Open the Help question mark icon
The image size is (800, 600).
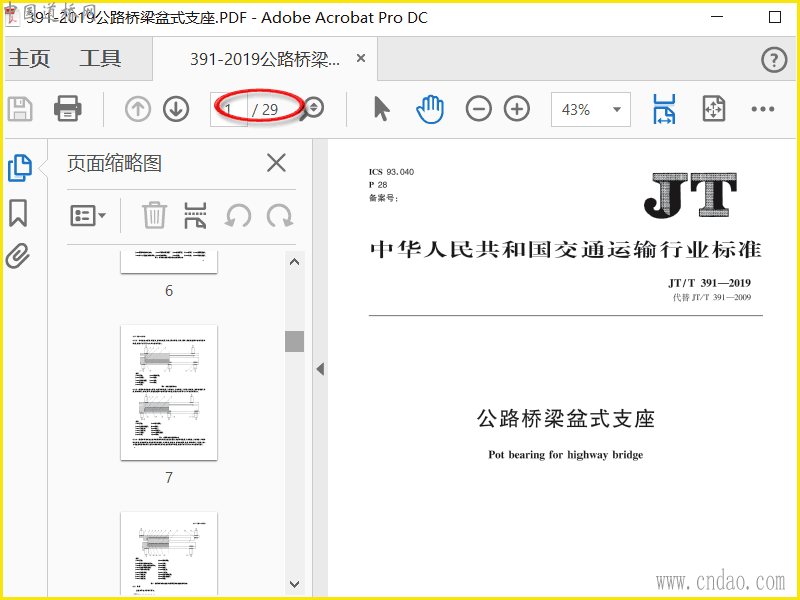[x=774, y=59]
